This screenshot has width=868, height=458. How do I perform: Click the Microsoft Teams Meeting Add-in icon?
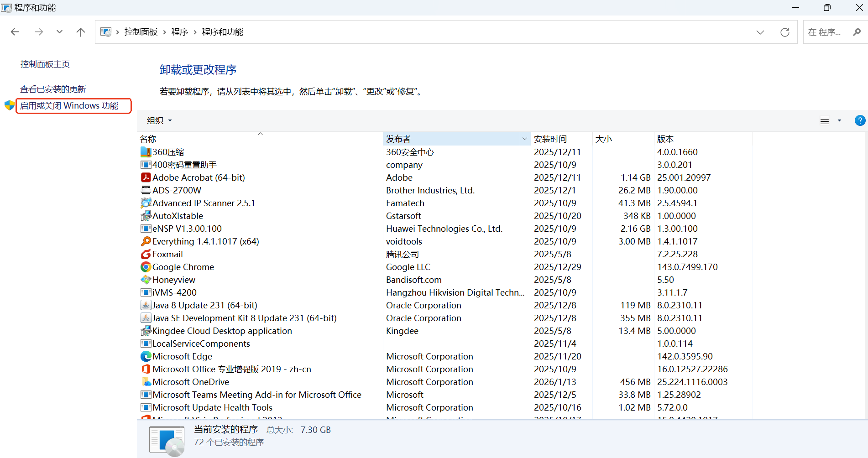point(146,395)
